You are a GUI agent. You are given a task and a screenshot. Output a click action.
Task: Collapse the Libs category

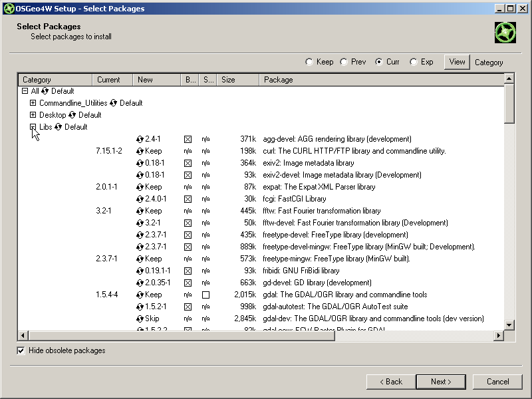(33, 127)
